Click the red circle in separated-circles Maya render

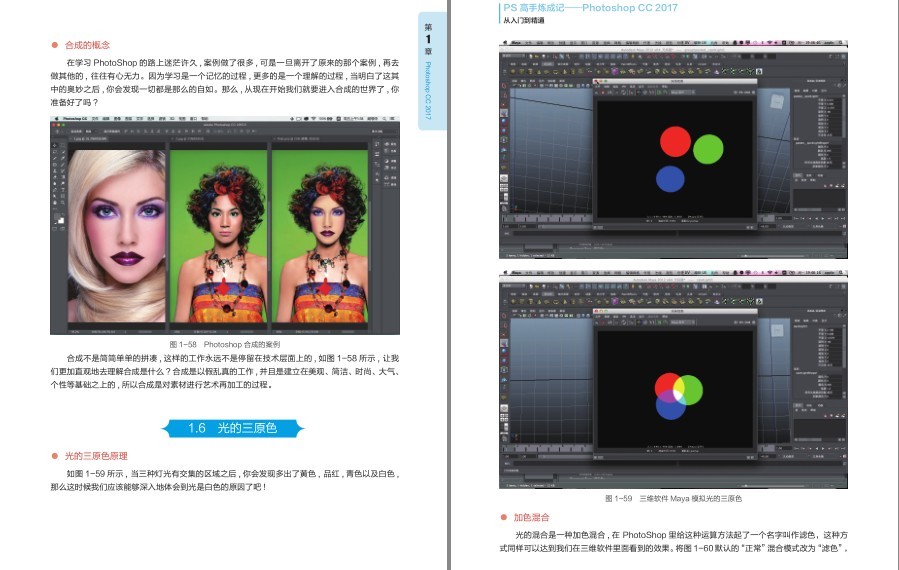675,142
